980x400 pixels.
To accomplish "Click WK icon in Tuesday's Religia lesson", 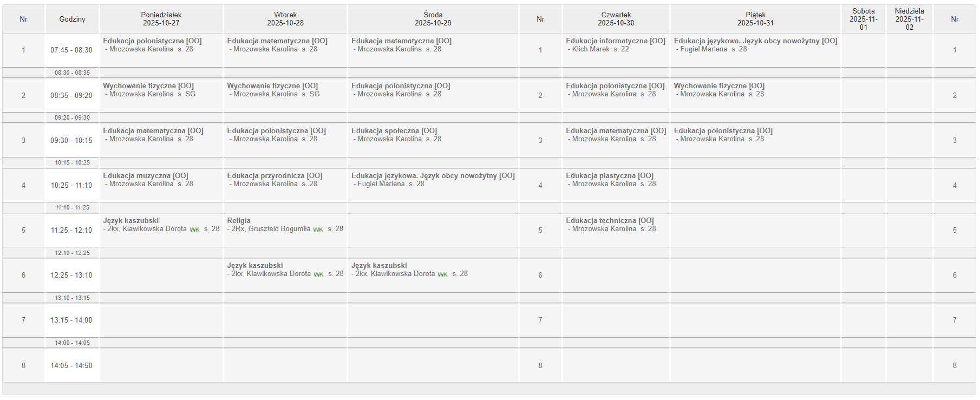I will (318, 229).
